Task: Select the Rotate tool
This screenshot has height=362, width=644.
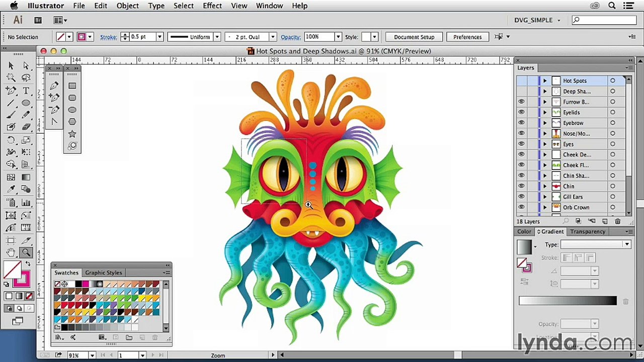Action: (x=11, y=140)
